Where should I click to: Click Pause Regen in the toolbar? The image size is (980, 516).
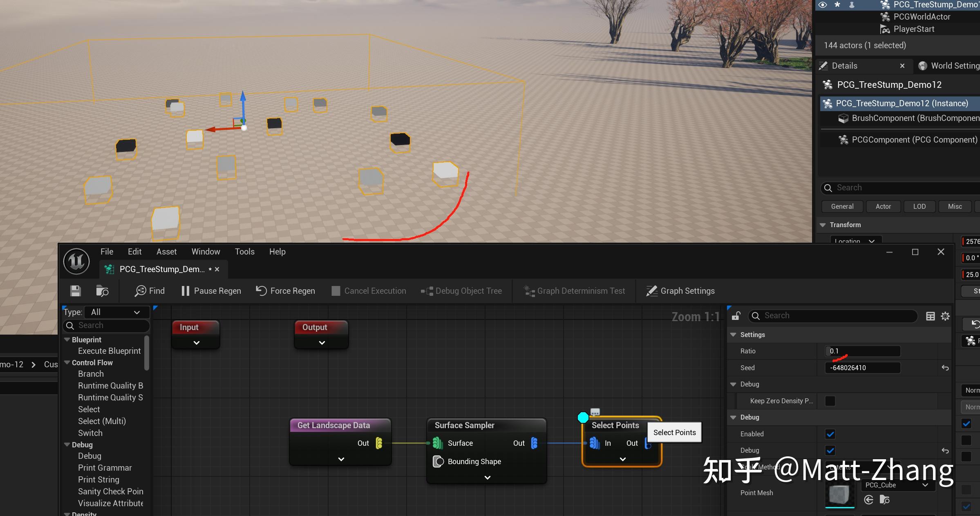pyautogui.click(x=211, y=291)
